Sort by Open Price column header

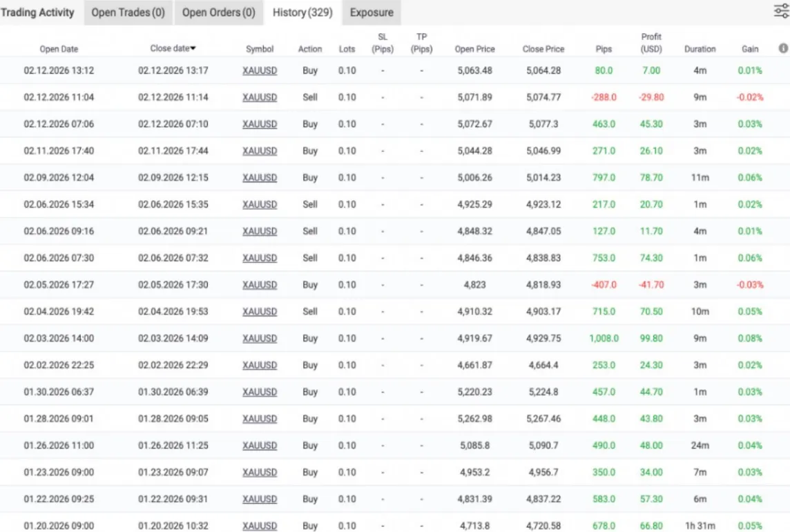474,49
